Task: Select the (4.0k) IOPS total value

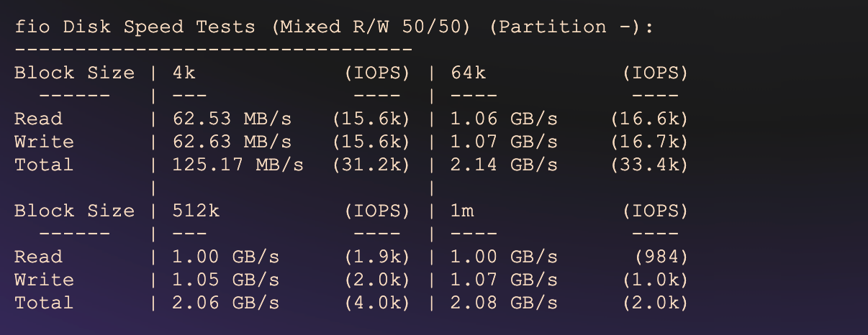Action: [377, 303]
